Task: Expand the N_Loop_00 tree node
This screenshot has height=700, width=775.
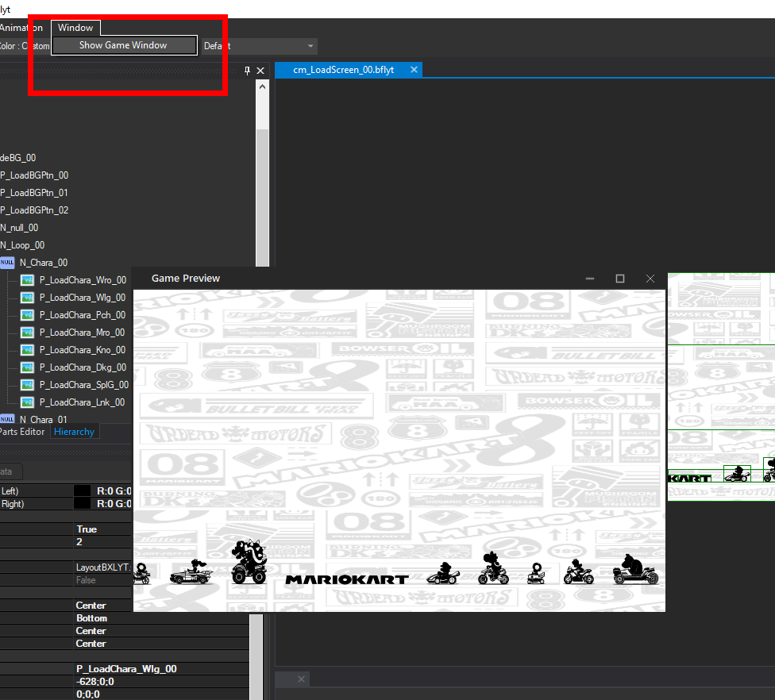Action: click(x=23, y=245)
